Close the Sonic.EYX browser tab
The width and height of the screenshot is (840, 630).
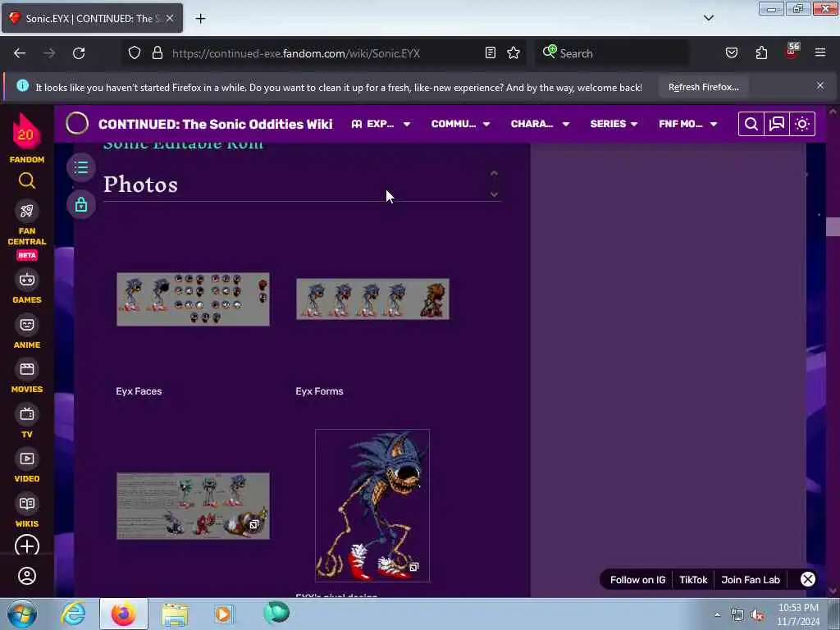click(170, 18)
